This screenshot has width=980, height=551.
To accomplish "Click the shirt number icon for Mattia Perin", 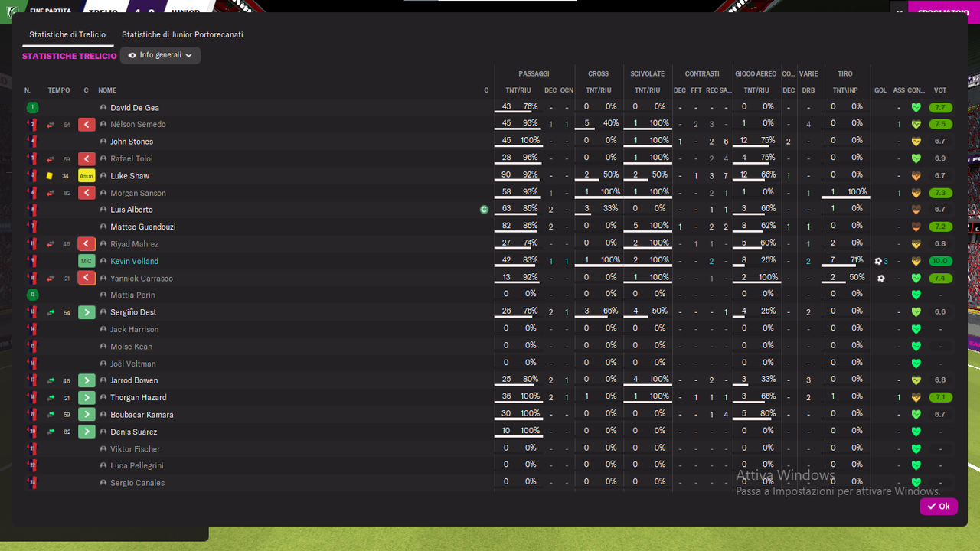I will [x=32, y=295].
